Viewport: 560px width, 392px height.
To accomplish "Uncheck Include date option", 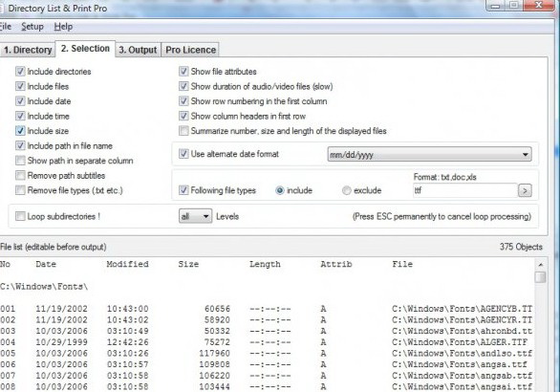I will pyautogui.click(x=20, y=101).
